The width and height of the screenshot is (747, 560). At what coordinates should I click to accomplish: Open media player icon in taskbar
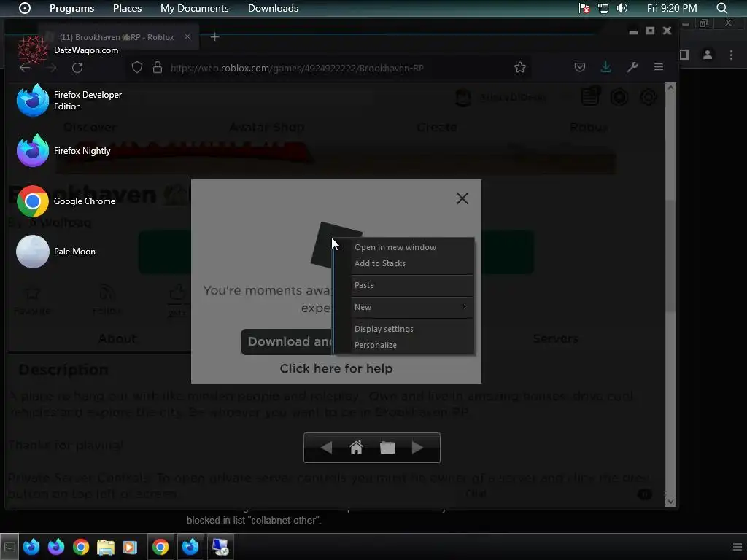click(x=130, y=547)
